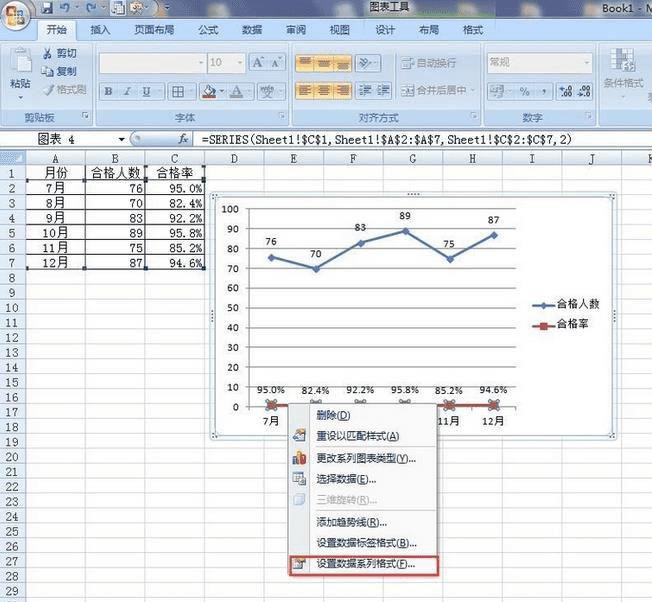Image resolution: width=652 pixels, height=602 pixels.
Task: Copy selection using 复制
Action: tap(59, 72)
